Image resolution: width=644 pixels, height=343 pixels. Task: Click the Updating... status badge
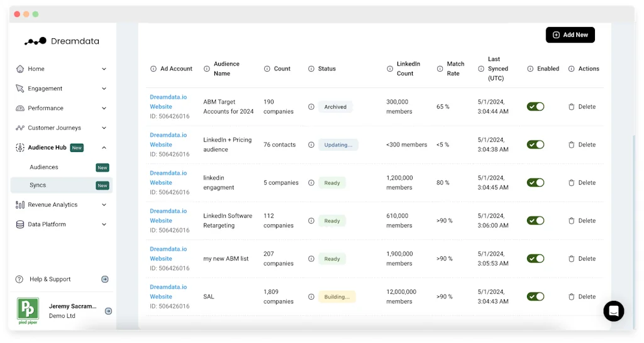tap(338, 145)
